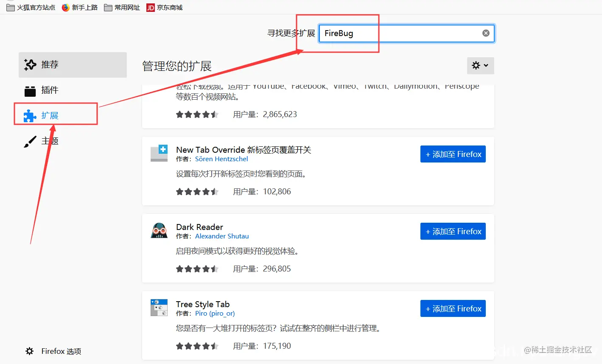
Task: Click user count text 用户量：2,865,623
Action: tap(265, 114)
